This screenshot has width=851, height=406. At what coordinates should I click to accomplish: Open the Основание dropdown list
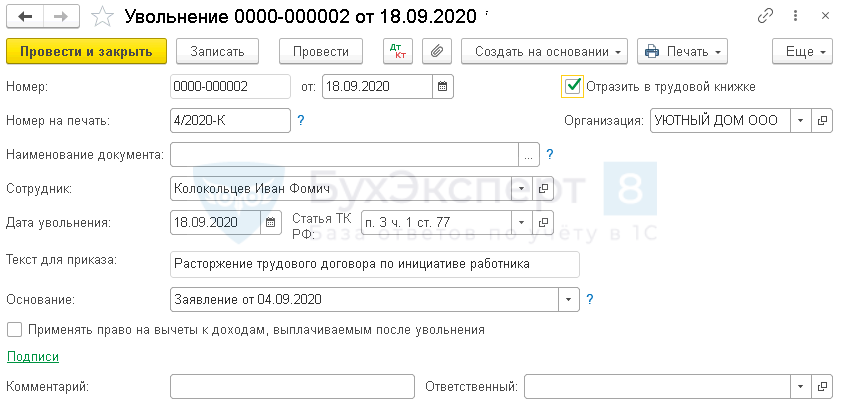point(568,299)
